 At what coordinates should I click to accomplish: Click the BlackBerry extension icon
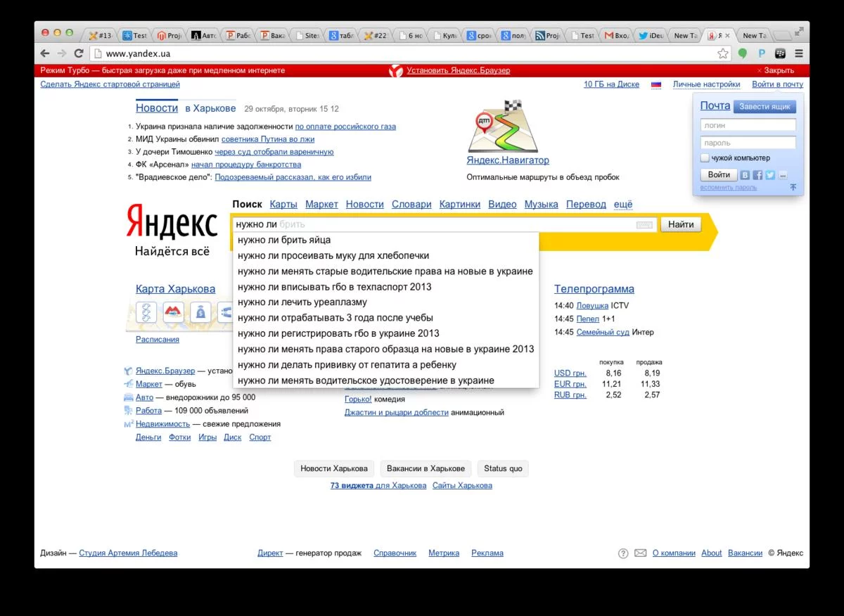(x=781, y=53)
